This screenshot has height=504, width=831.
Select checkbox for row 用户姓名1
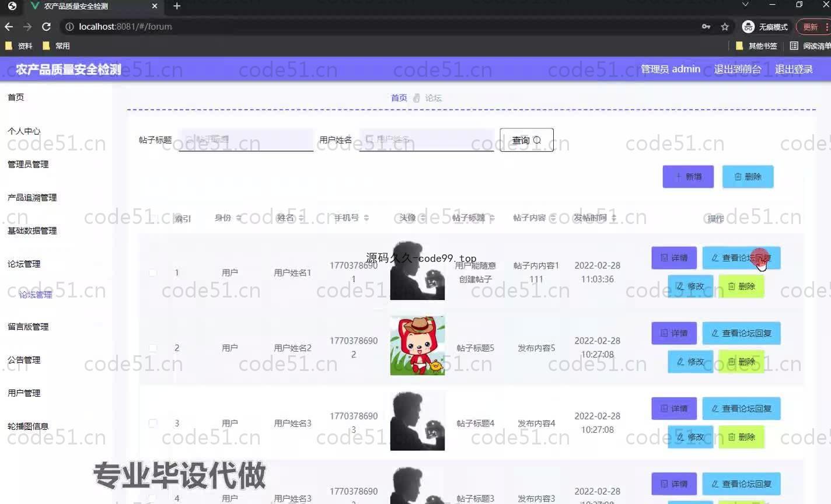coord(153,272)
